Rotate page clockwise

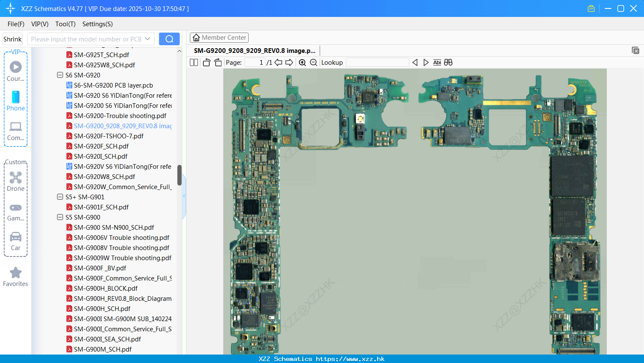coord(218,63)
